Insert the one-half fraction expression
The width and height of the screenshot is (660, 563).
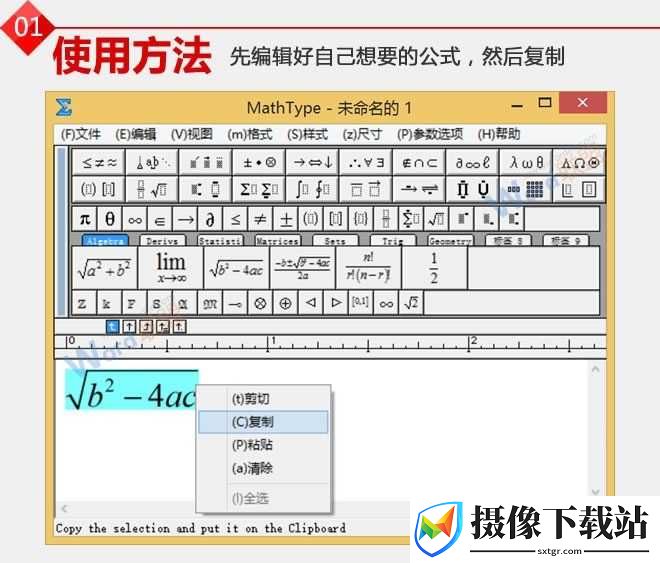coord(434,268)
